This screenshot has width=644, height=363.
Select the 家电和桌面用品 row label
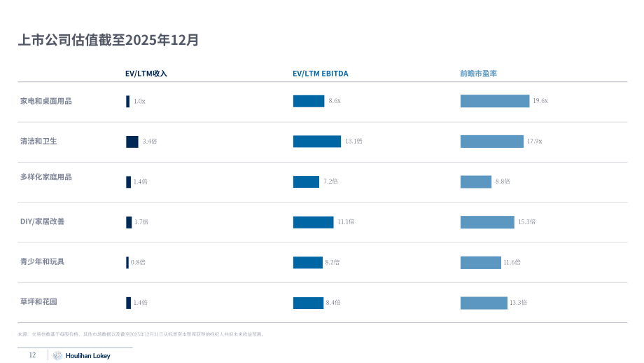[46, 101]
